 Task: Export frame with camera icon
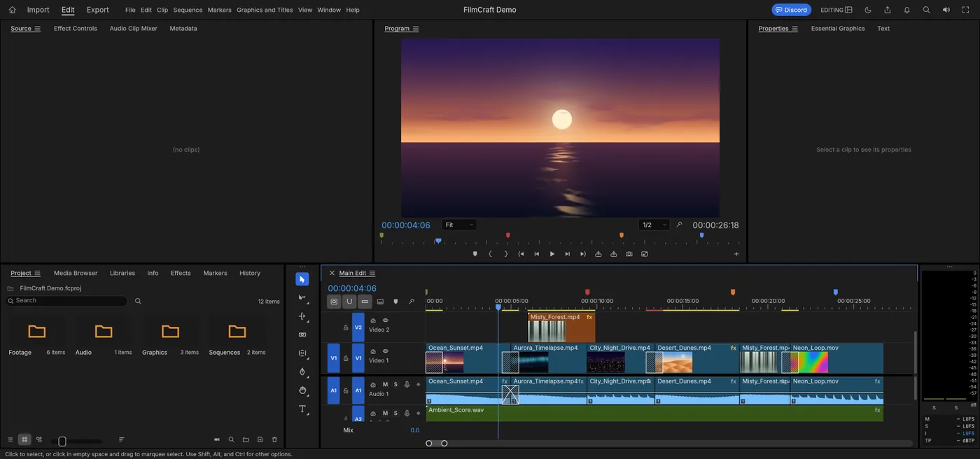(629, 254)
